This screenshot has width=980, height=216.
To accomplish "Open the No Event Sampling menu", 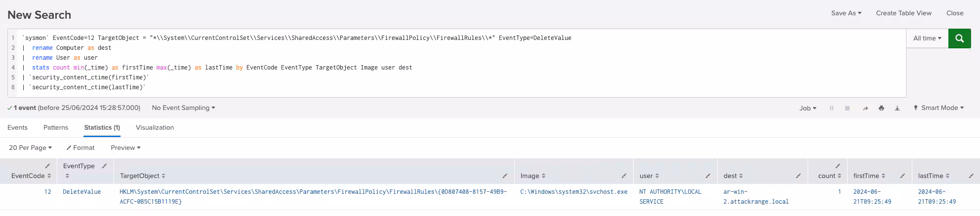I will point(183,108).
